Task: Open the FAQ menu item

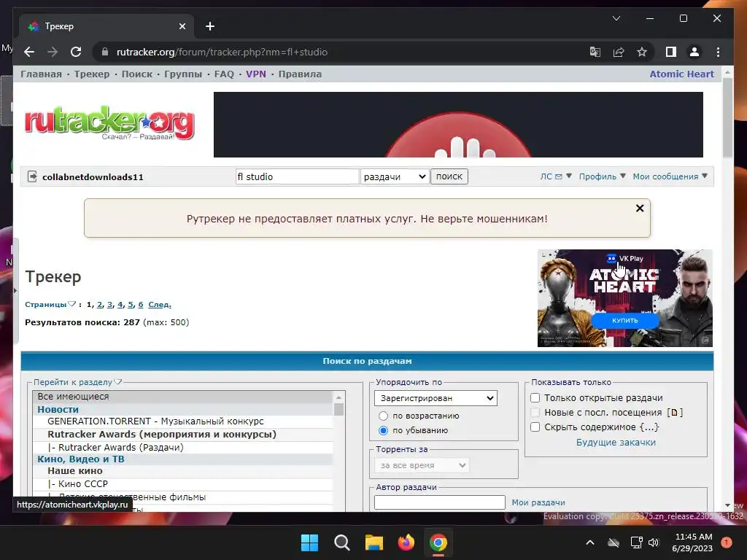Action: point(224,74)
